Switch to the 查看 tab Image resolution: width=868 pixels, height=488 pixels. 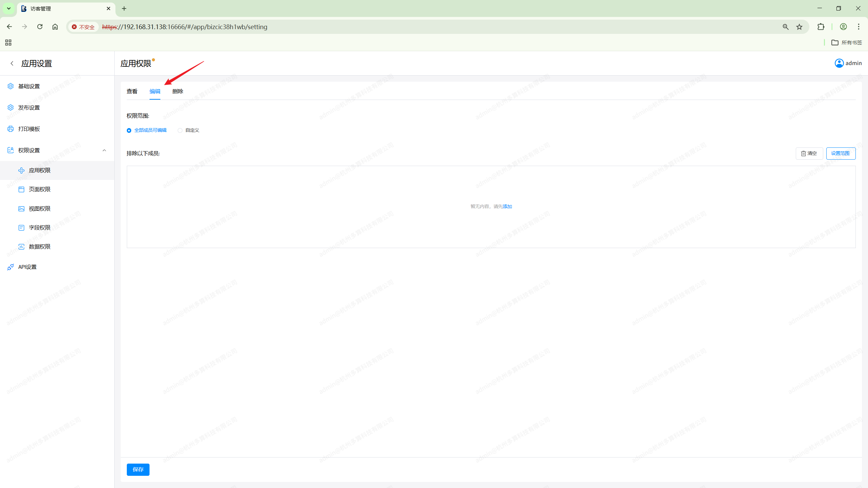point(132,91)
